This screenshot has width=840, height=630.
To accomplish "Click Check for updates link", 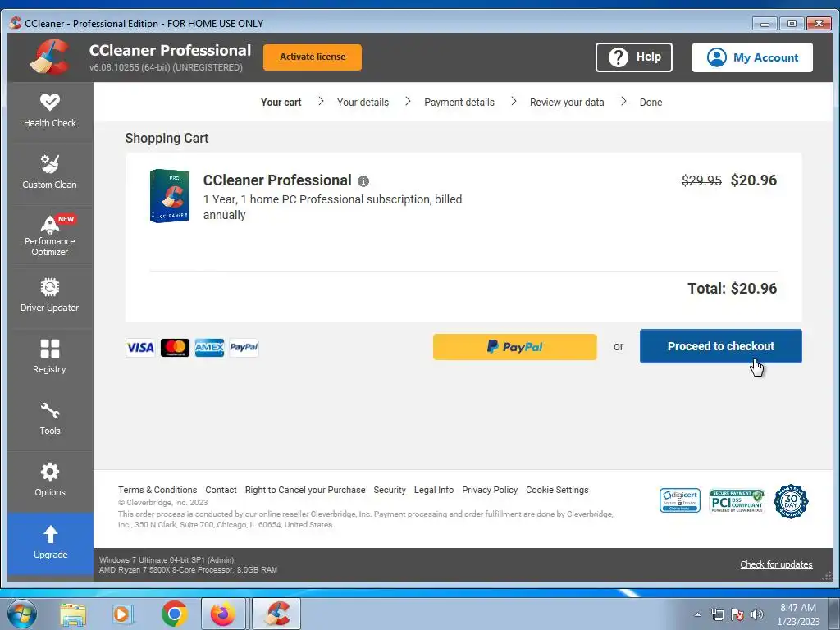I will coord(776,564).
